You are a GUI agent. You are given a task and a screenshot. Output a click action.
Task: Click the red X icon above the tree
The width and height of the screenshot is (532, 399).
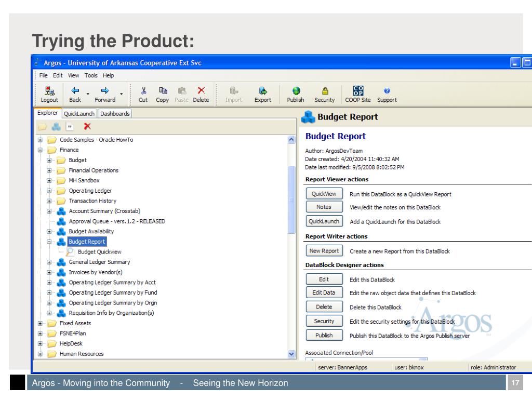pos(87,126)
